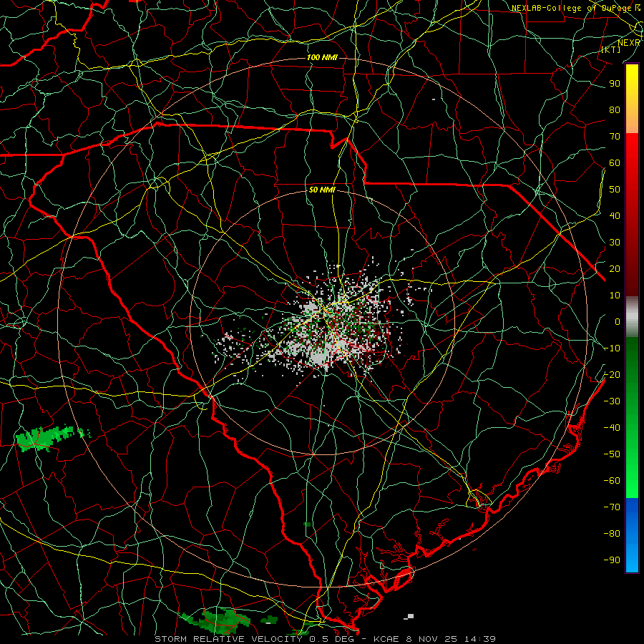
Task: Click the "[KT]" units label above the scale
Action: tap(611, 49)
